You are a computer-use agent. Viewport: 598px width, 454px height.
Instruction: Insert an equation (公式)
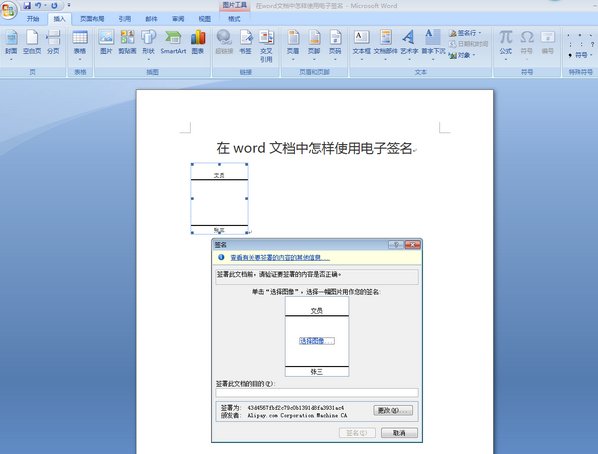tap(506, 44)
